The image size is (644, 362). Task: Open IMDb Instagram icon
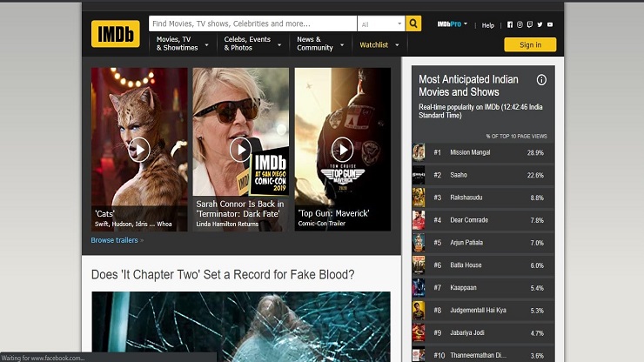[520, 24]
